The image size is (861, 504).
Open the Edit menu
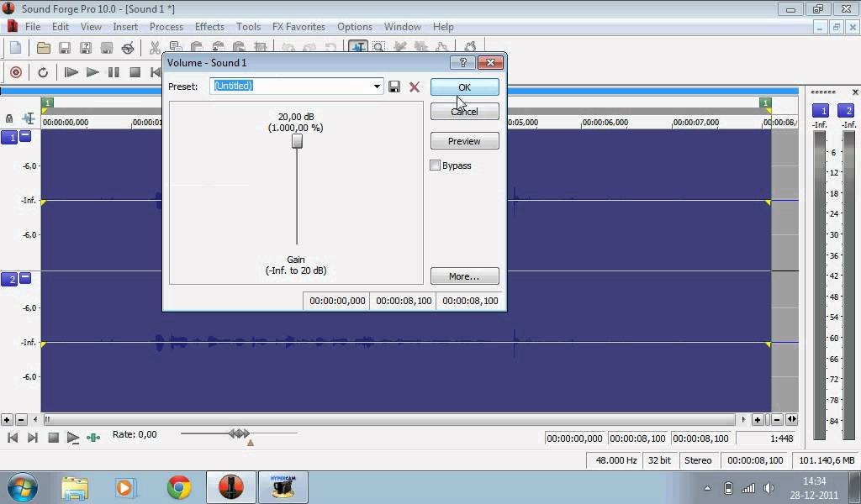pos(61,26)
